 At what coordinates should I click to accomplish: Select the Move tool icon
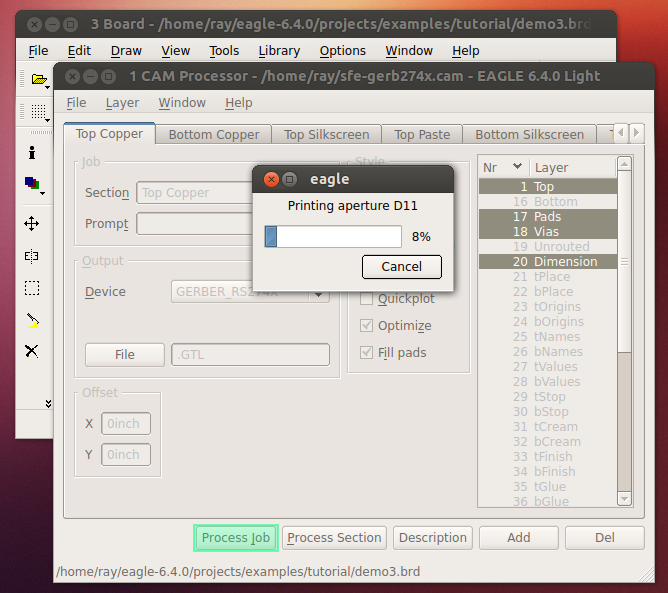pos(32,224)
